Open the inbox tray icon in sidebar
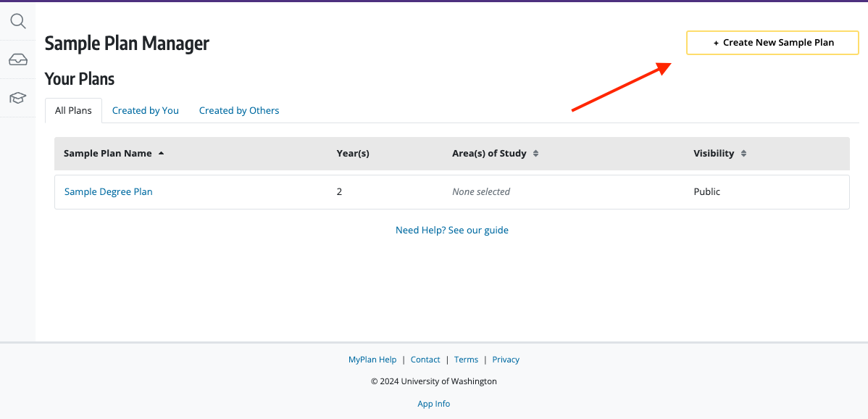The height and width of the screenshot is (419, 868). 17,59
